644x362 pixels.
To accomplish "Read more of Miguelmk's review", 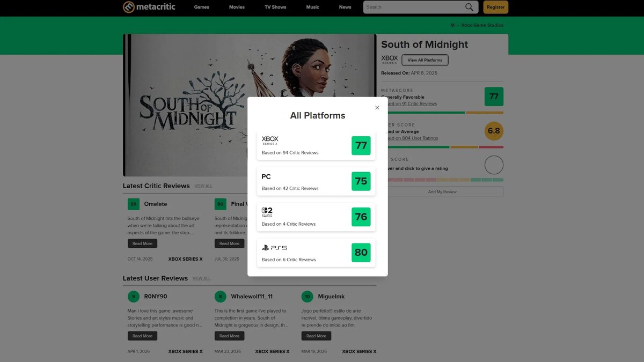I will coord(316,336).
